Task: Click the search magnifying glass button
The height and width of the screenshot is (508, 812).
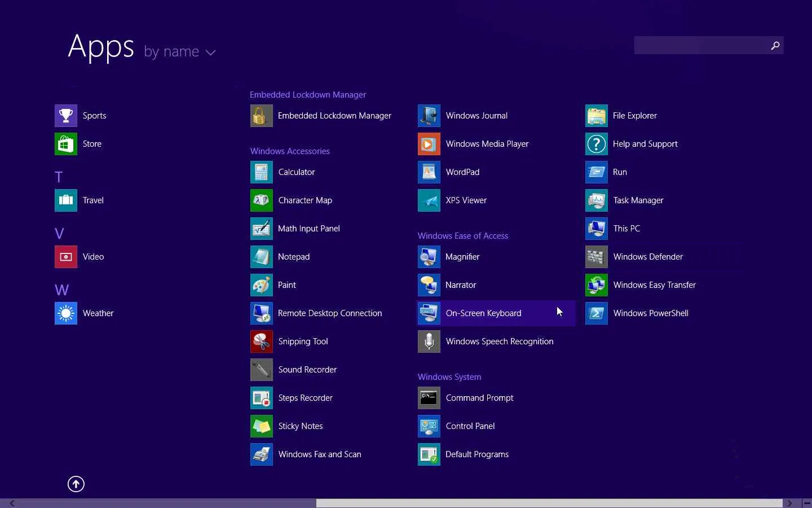Action: click(x=775, y=45)
